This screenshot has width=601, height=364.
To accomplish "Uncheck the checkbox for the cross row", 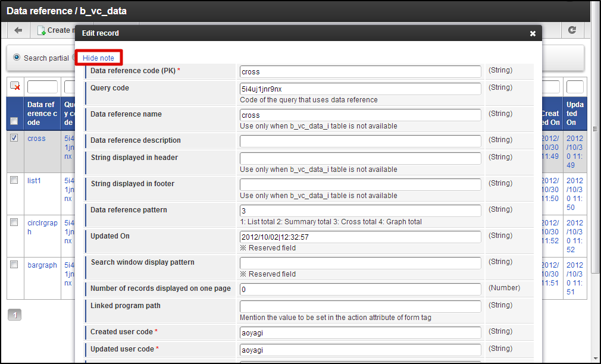I will pos(14,138).
